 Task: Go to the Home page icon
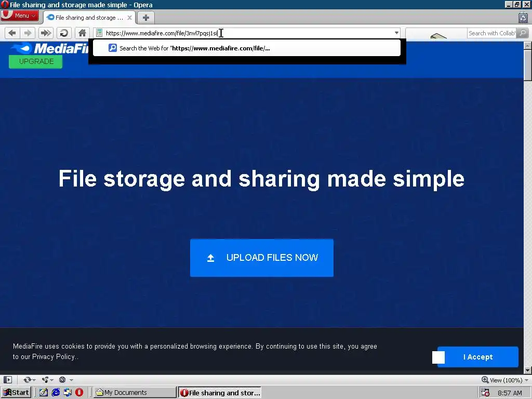coord(82,33)
